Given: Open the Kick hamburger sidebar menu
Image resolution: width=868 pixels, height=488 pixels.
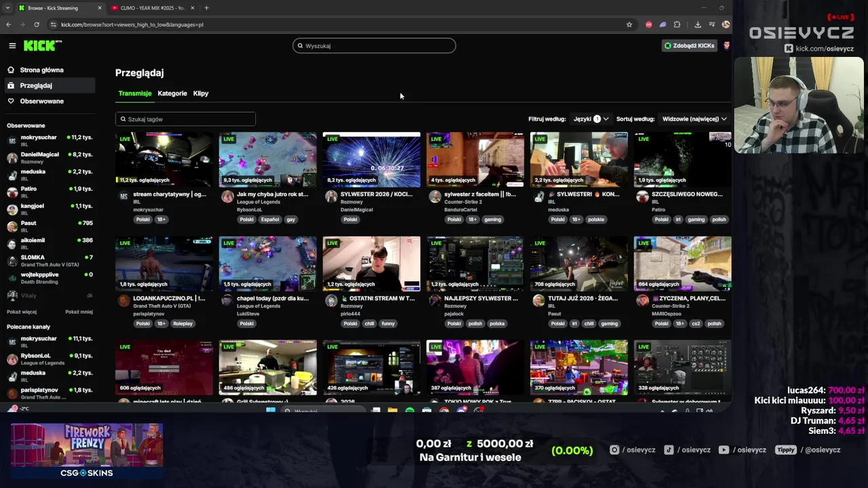Looking at the screenshot, I should pyautogui.click(x=12, y=45).
